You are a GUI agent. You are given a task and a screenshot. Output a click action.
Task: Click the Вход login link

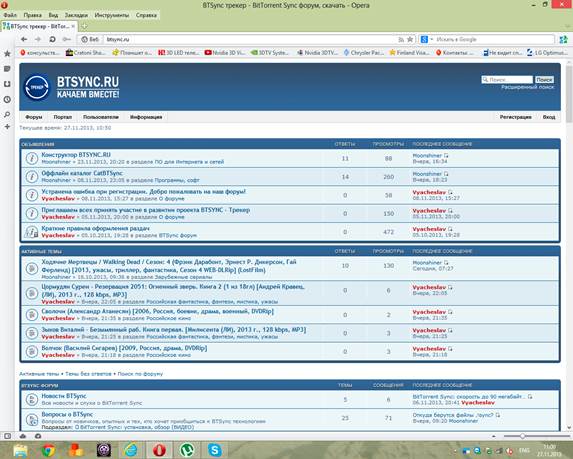click(549, 117)
